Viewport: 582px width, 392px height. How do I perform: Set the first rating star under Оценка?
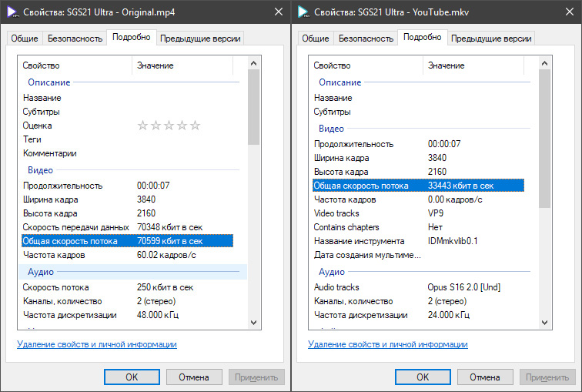(x=142, y=126)
